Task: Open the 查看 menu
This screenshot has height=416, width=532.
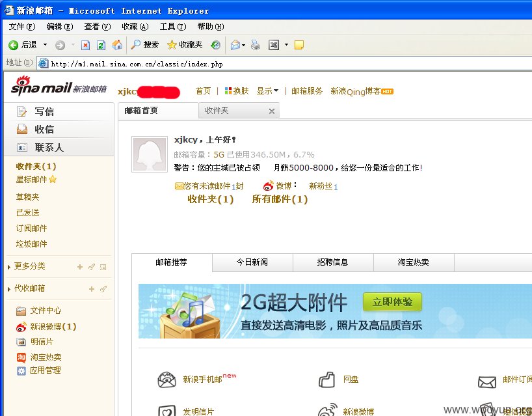Action: click(x=98, y=27)
